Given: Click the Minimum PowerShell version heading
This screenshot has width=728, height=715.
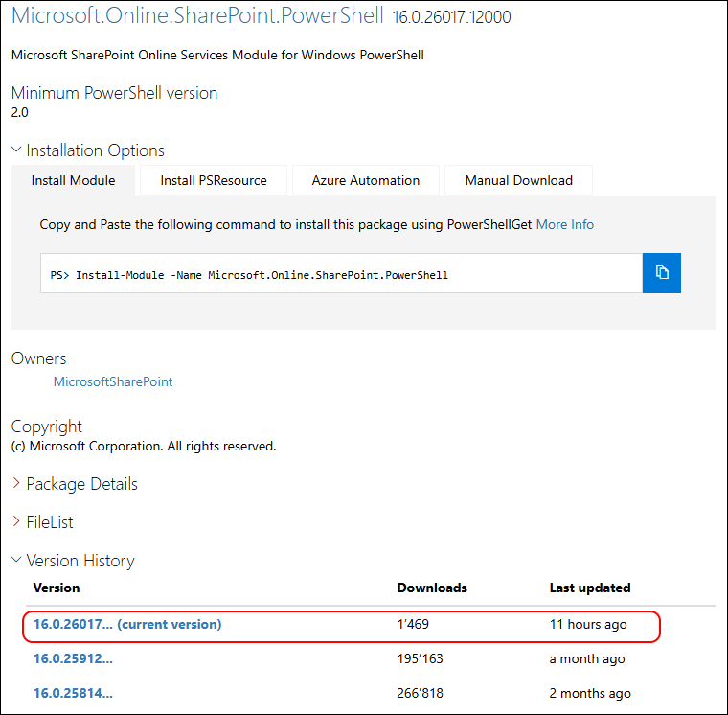Looking at the screenshot, I should coord(114,93).
